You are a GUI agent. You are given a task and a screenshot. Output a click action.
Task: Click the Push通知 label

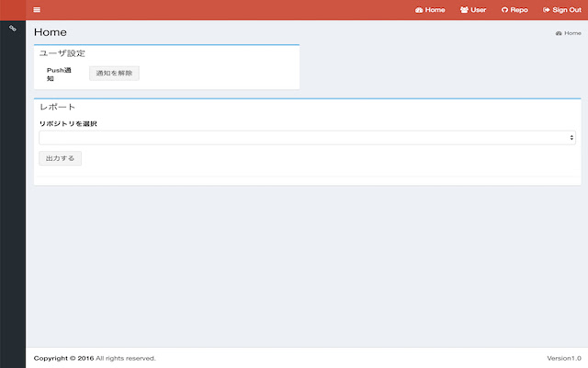point(59,74)
